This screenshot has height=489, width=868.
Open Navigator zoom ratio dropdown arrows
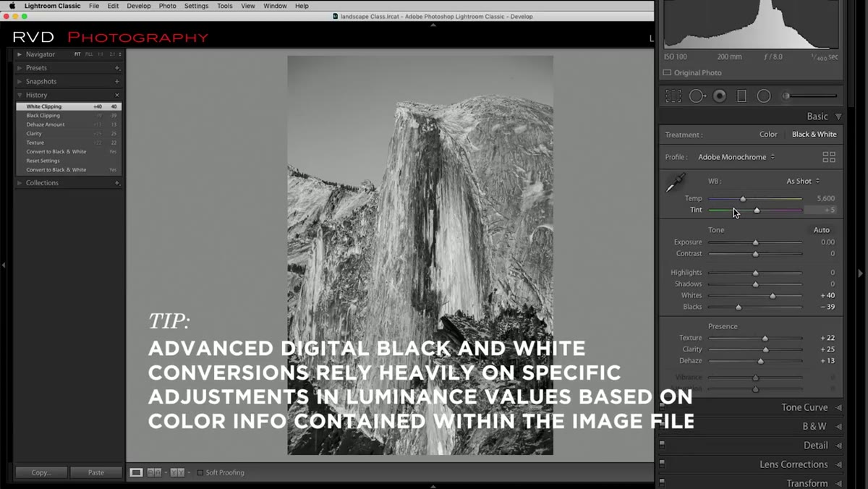point(120,54)
